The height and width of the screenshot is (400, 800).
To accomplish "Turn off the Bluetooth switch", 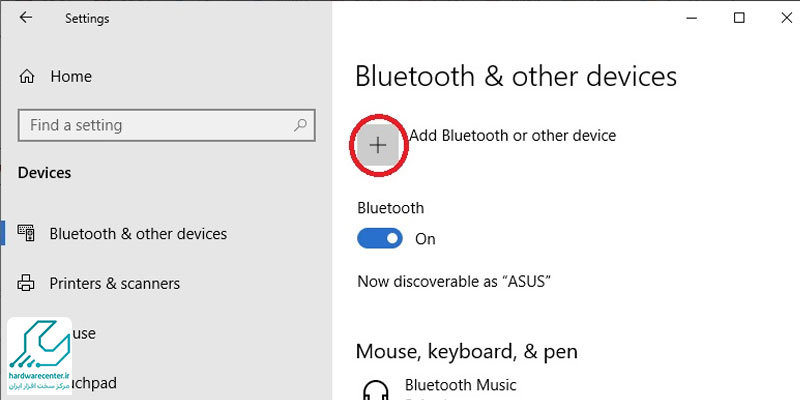I will [380, 238].
